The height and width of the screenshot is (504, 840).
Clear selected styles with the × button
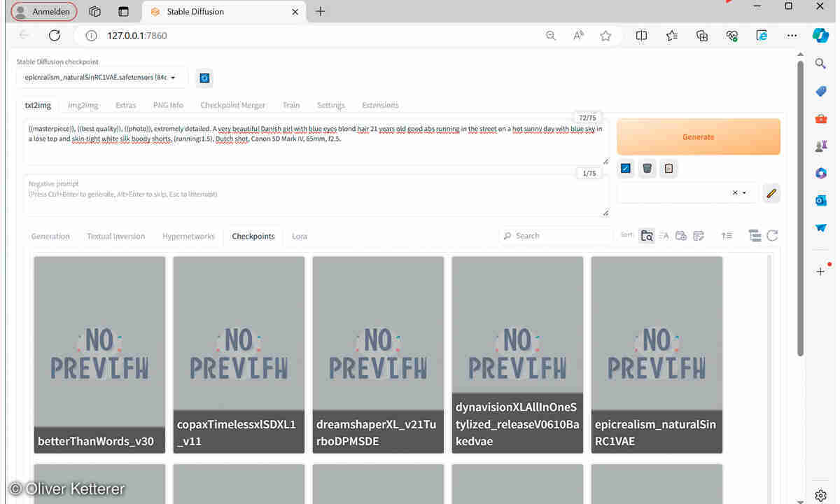coord(734,192)
